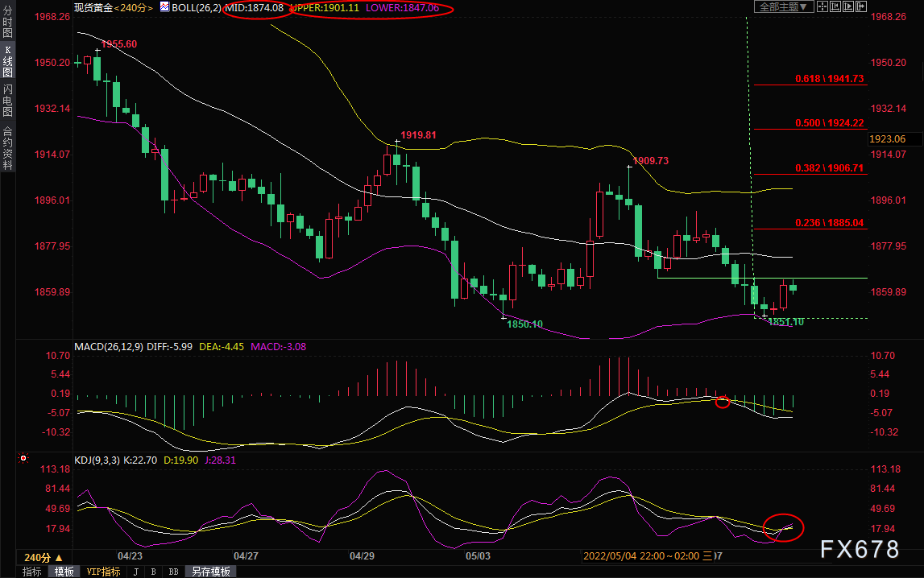Activate the crosshair cursor tool
The width and height of the screenshot is (924, 578).
[822, 6]
